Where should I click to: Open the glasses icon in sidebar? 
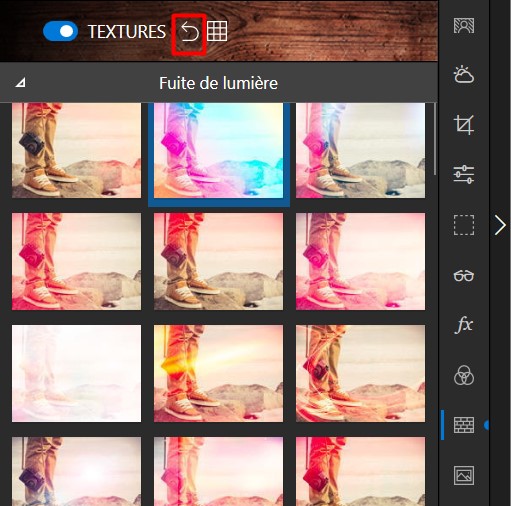pos(464,276)
